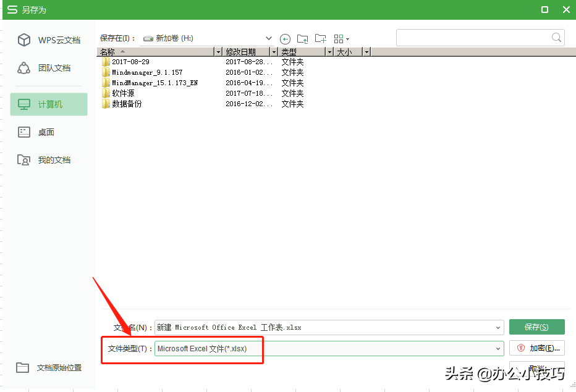
Task: Expand the 保存在 drive dropdown
Action: click(x=268, y=38)
